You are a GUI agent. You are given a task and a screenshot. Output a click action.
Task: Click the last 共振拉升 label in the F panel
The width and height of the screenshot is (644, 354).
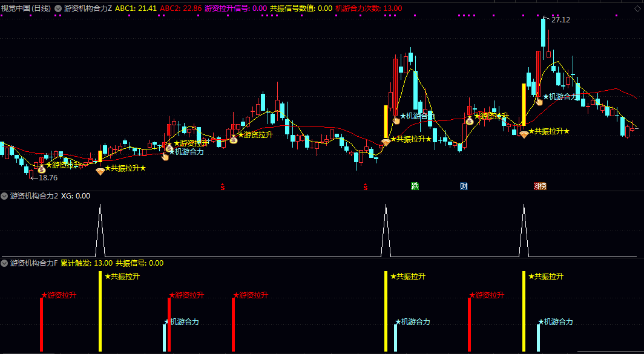click(546, 277)
